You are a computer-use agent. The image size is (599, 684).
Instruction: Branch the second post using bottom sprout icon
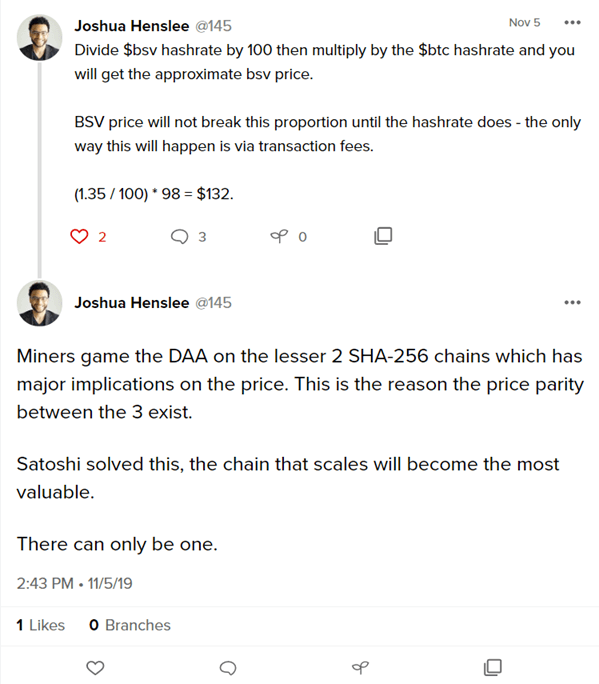[x=360, y=667]
